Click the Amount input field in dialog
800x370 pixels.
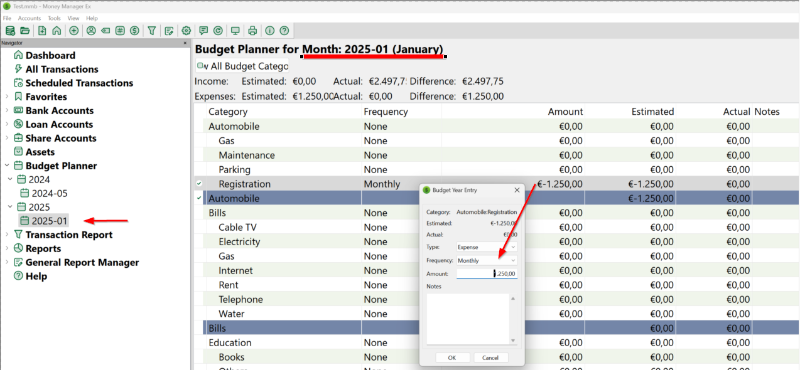point(487,274)
